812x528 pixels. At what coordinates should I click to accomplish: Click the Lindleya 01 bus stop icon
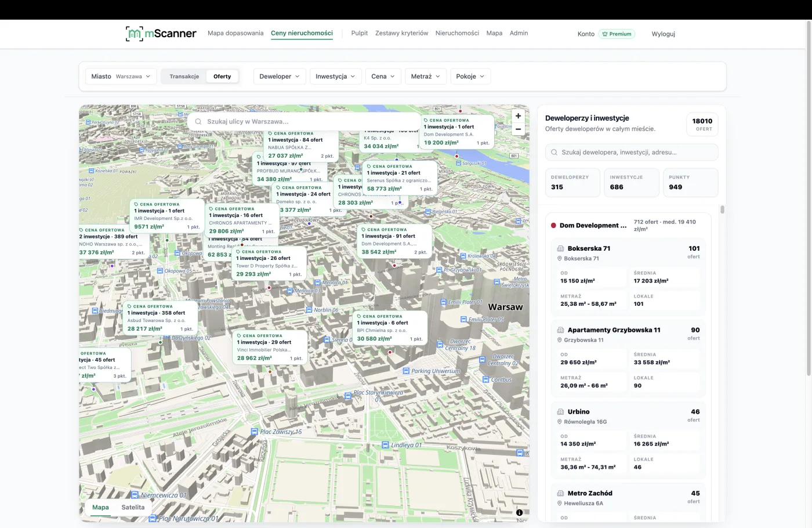(x=385, y=445)
